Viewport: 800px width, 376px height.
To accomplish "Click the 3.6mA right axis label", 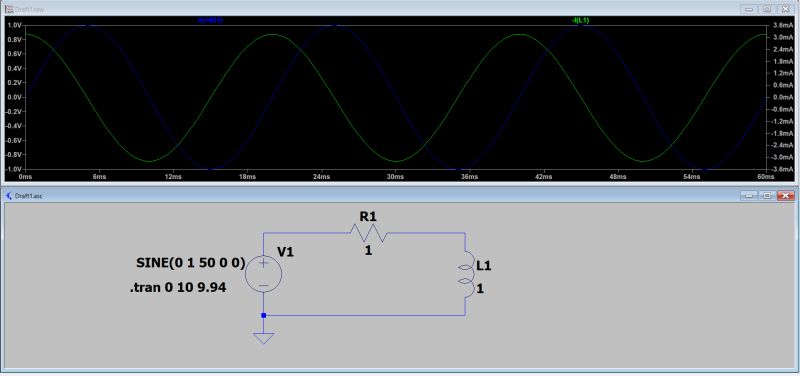I will [x=782, y=25].
